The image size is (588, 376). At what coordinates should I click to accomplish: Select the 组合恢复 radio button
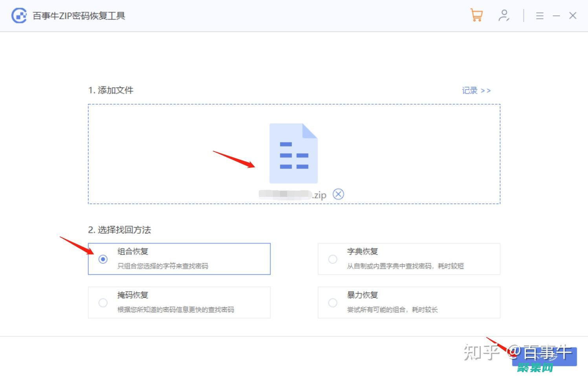pos(103,259)
